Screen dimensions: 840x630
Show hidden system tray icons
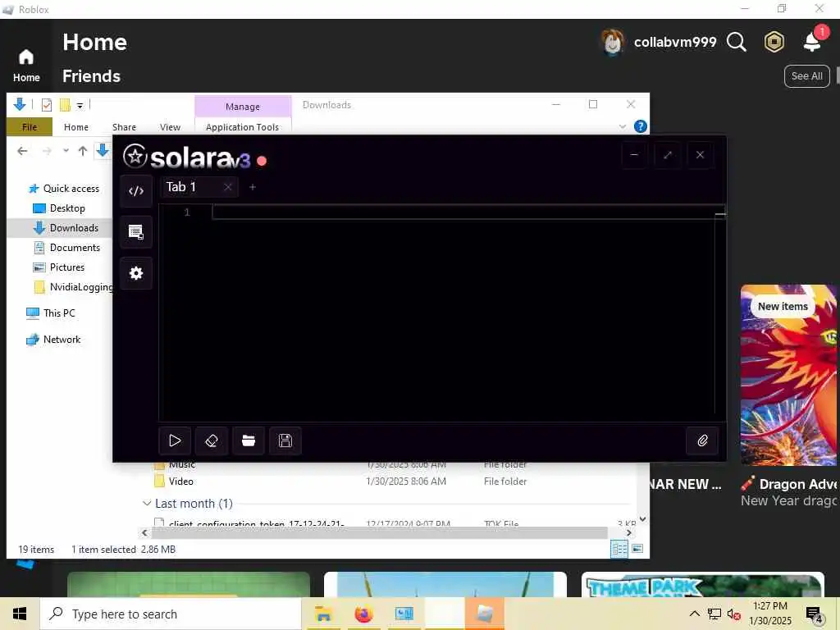coord(694,614)
